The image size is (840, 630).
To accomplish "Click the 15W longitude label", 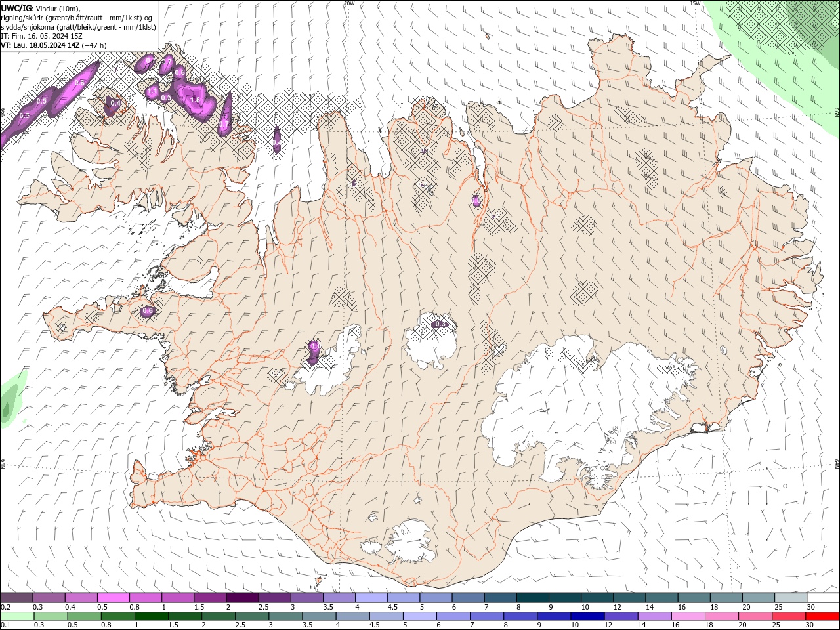I will (696, 3).
